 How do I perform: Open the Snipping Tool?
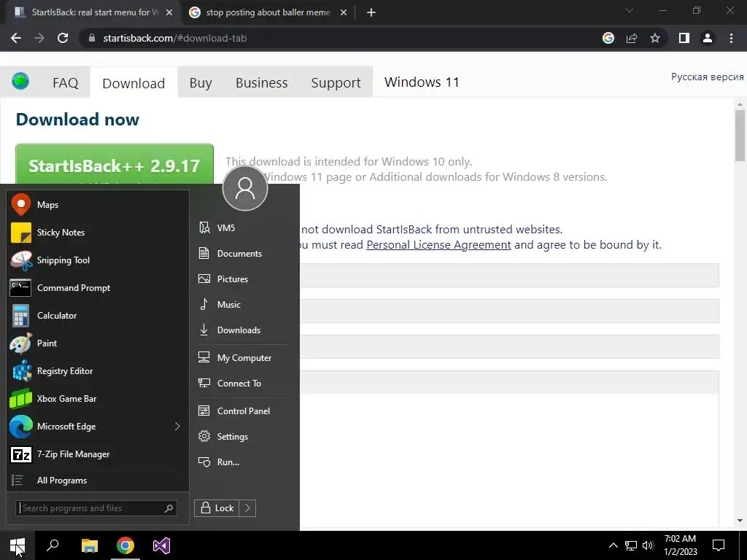(98, 260)
